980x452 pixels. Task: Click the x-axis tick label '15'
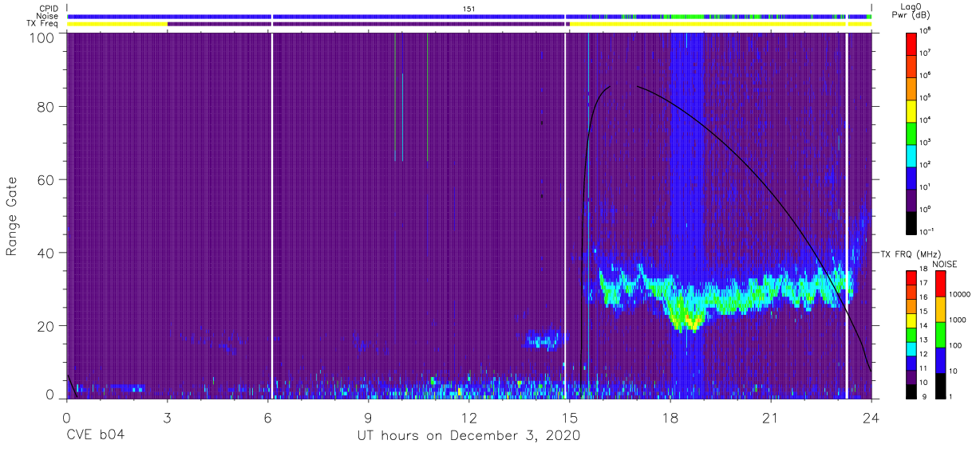570,417
